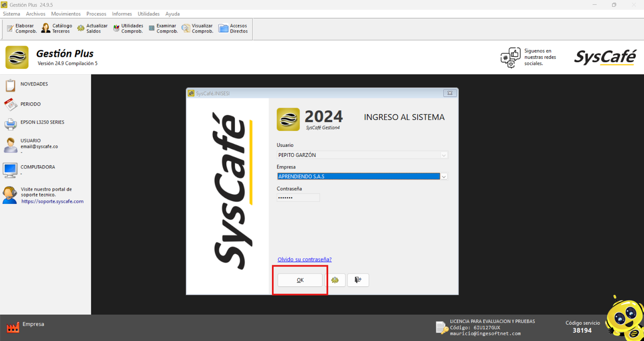Click Examinar Comprob. toolbar button

click(x=152, y=28)
